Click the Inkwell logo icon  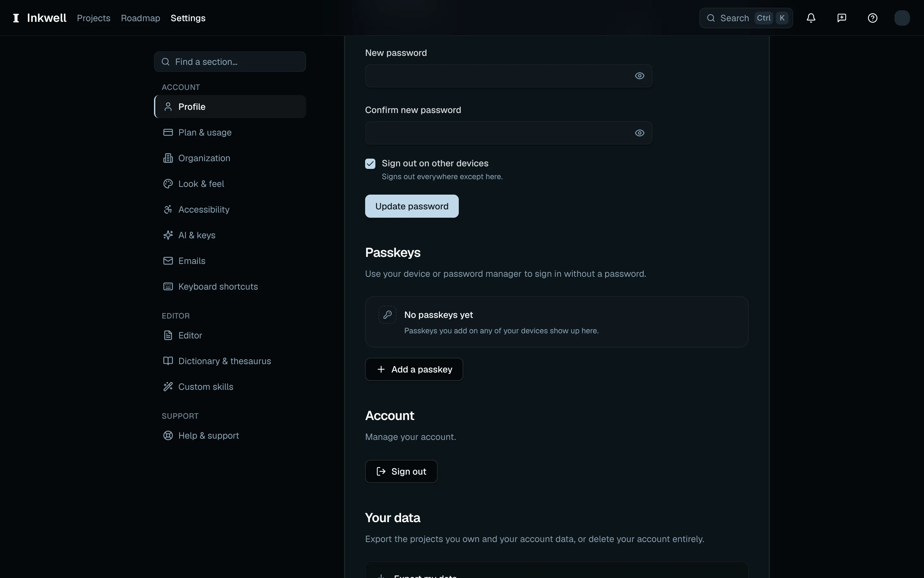point(16,18)
